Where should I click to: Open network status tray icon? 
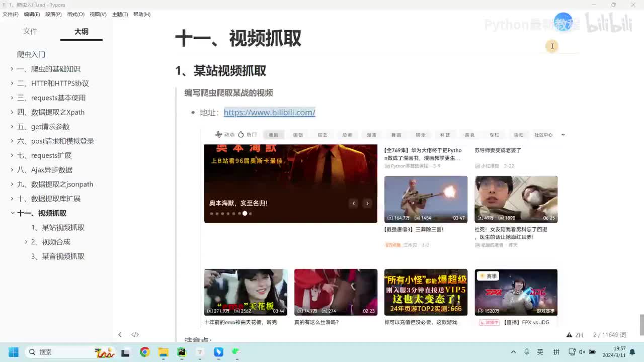pyautogui.click(x=572, y=352)
